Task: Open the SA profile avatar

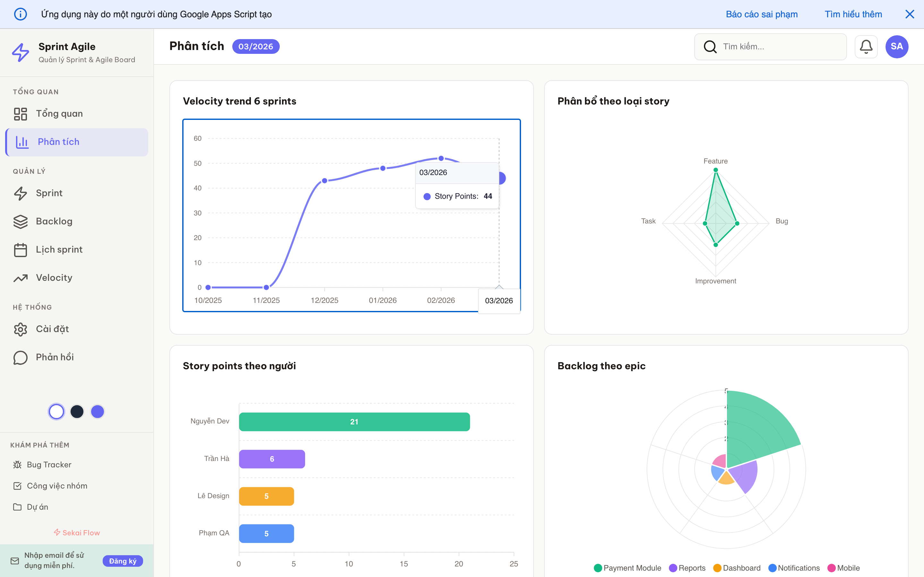Action: 896,46
